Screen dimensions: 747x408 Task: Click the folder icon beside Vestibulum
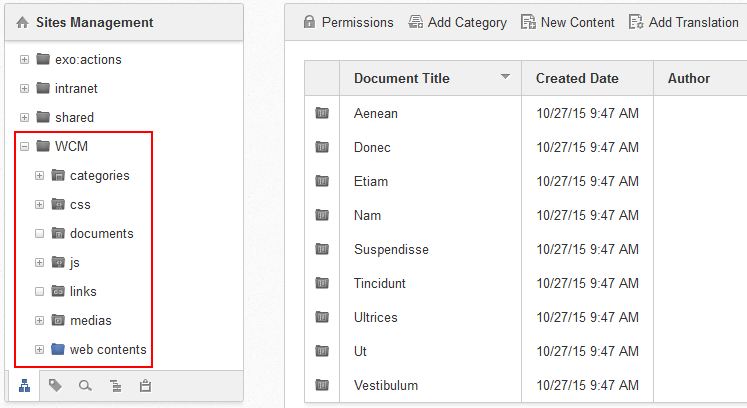pos(322,385)
